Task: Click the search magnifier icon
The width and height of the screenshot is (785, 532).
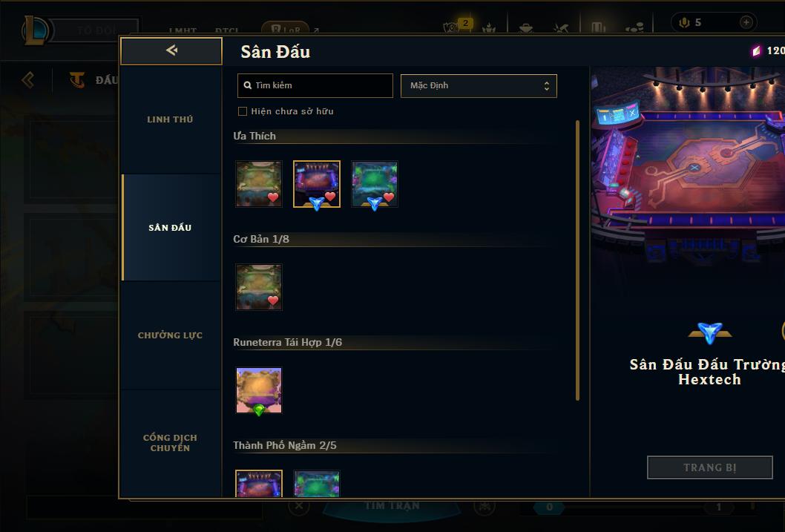Action: [247, 85]
